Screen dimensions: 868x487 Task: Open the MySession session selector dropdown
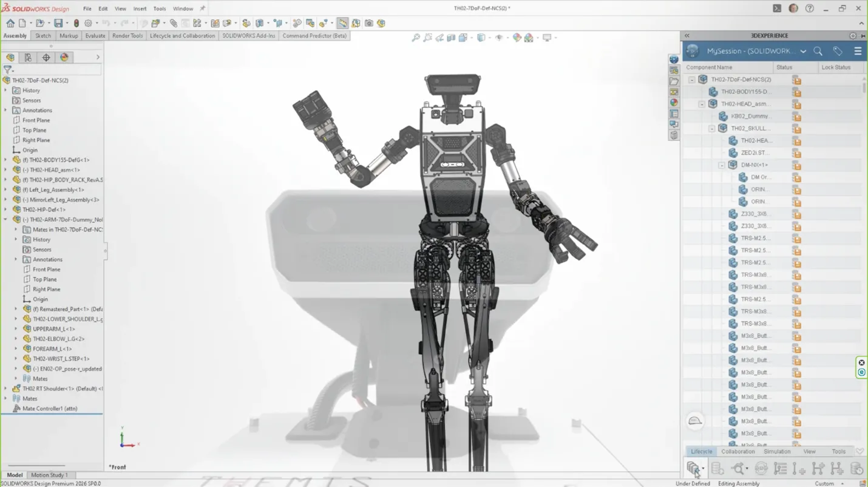click(802, 51)
